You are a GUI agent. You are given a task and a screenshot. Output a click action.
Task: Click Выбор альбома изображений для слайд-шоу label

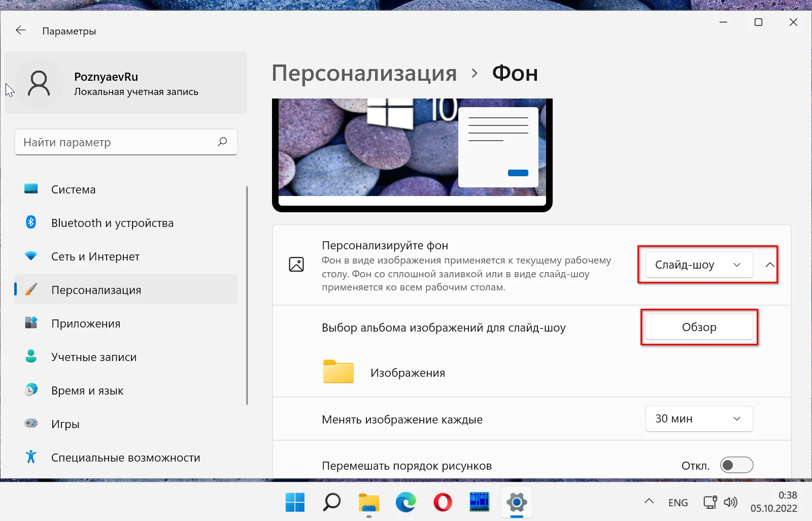(x=444, y=328)
